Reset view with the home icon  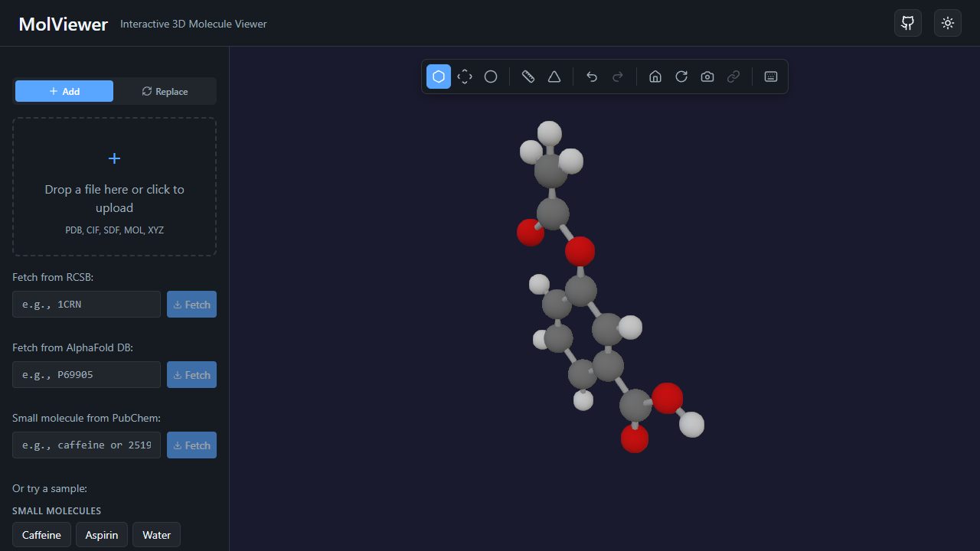[x=655, y=77]
